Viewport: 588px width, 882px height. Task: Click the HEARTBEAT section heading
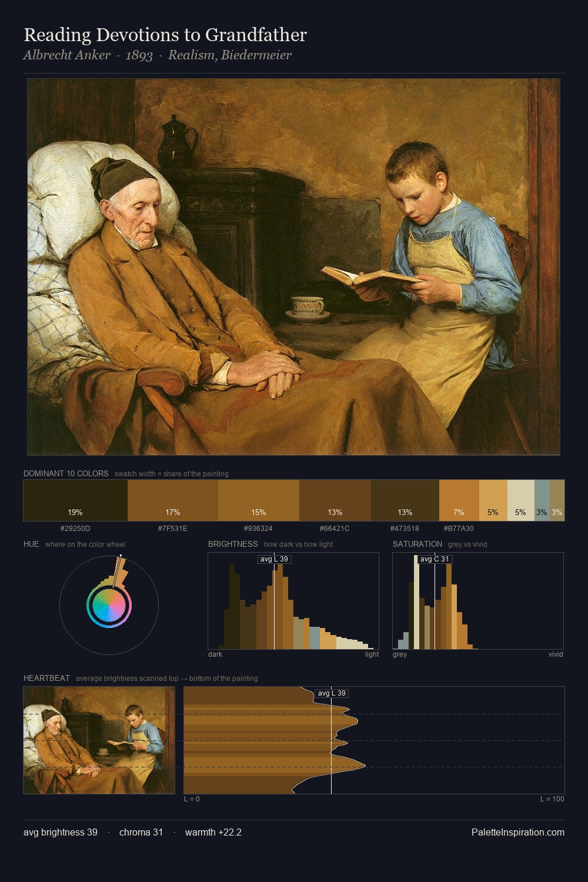click(x=46, y=678)
